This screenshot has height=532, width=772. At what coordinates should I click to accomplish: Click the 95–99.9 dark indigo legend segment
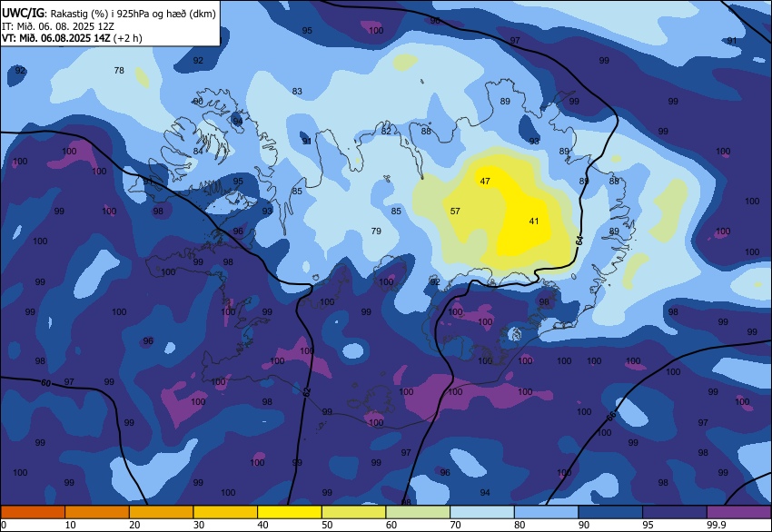point(675,512)
